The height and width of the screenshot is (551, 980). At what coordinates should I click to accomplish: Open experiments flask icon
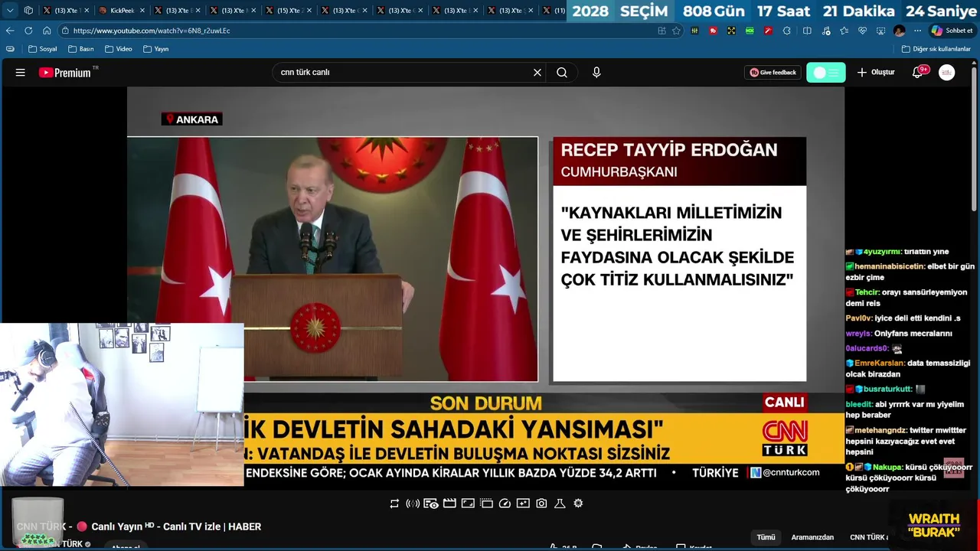pos(560,504)
